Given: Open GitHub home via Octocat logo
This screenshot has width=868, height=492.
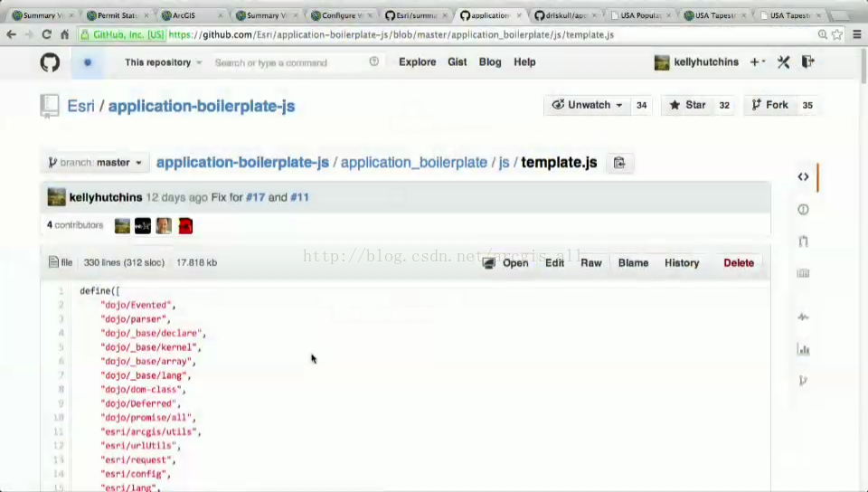Looking at the screenshot, I should coord(50,62).
